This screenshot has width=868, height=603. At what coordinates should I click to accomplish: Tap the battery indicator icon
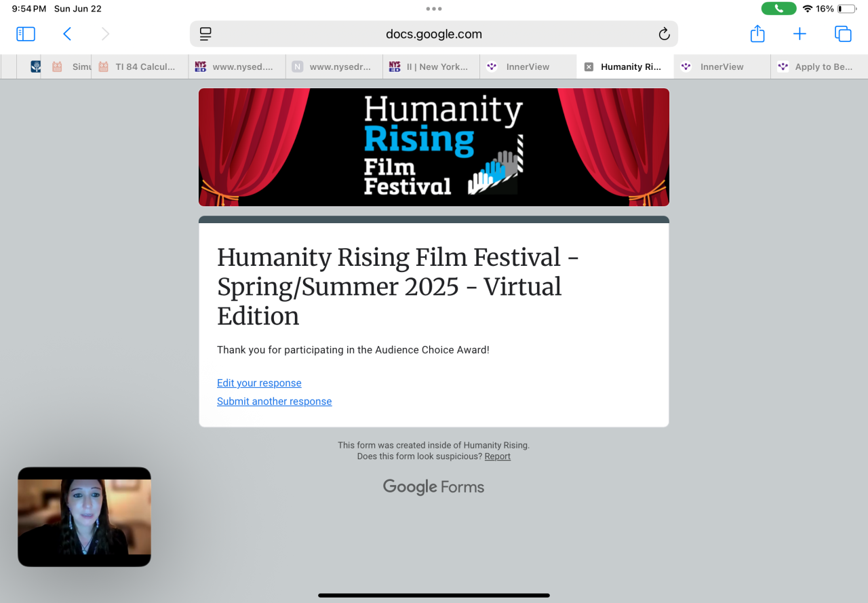[x=847, y=9]
